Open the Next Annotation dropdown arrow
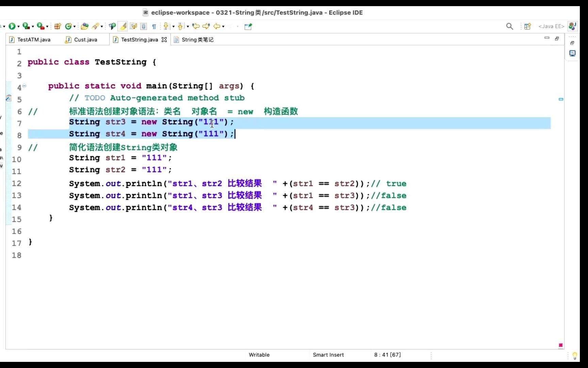The height and width of the screenshot is (368, 588). click(173, 27)
